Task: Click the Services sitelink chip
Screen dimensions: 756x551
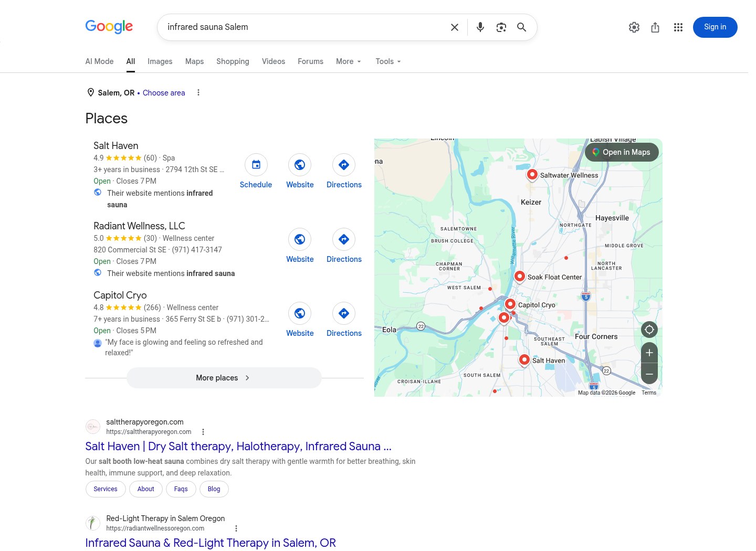Action: (106, 489)
